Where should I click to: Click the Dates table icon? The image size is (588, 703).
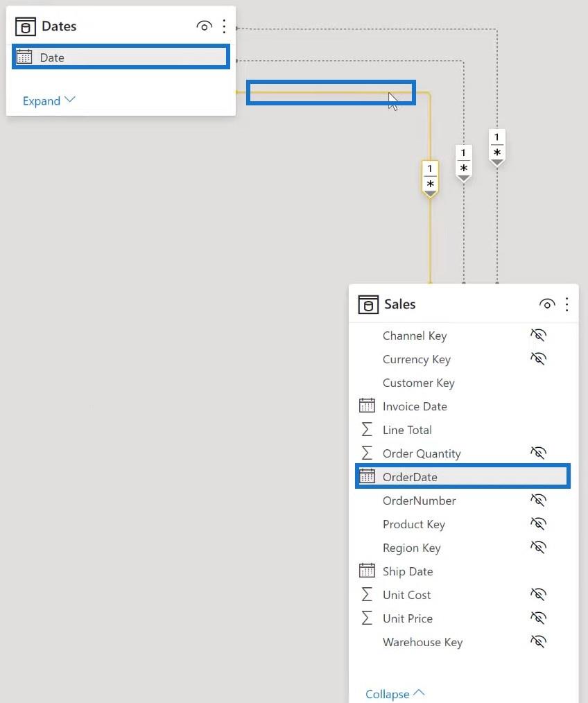[x=25, y=26]
